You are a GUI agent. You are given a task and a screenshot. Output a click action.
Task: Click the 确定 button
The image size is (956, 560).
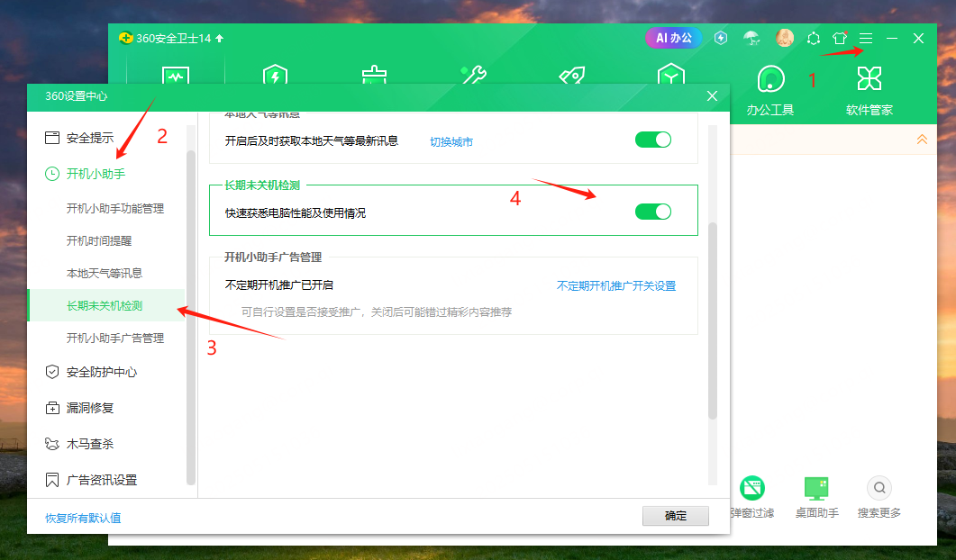click(x=676, y=516)
